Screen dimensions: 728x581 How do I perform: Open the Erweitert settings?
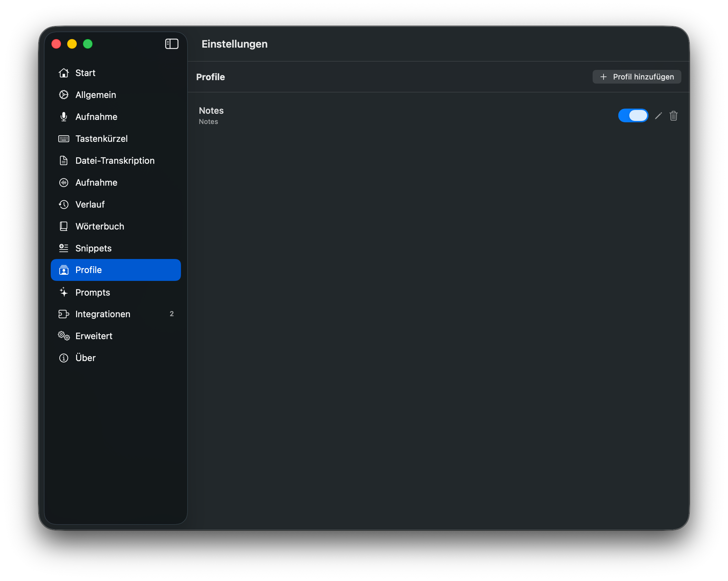[x=94, y=336]
